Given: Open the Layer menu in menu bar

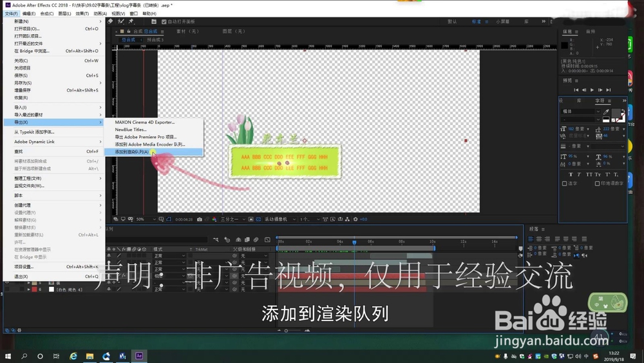Looking at the screenshot, I should pyautogui.click(x=64, y=14).
